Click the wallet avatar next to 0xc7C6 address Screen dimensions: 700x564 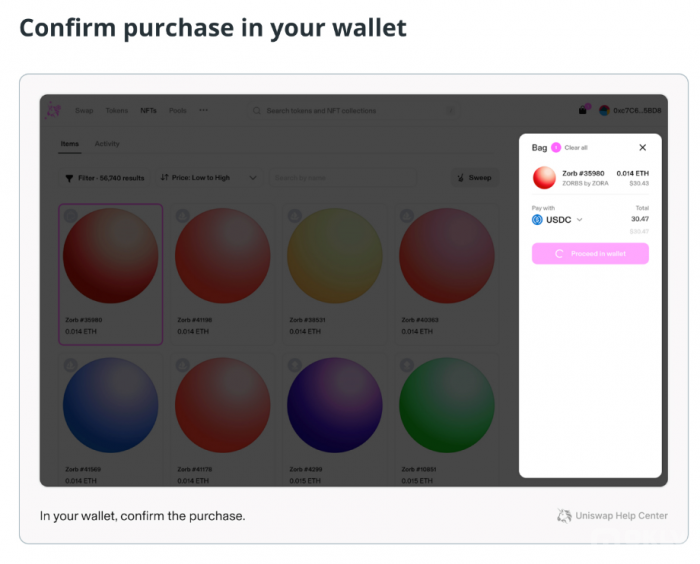[604, 110]
